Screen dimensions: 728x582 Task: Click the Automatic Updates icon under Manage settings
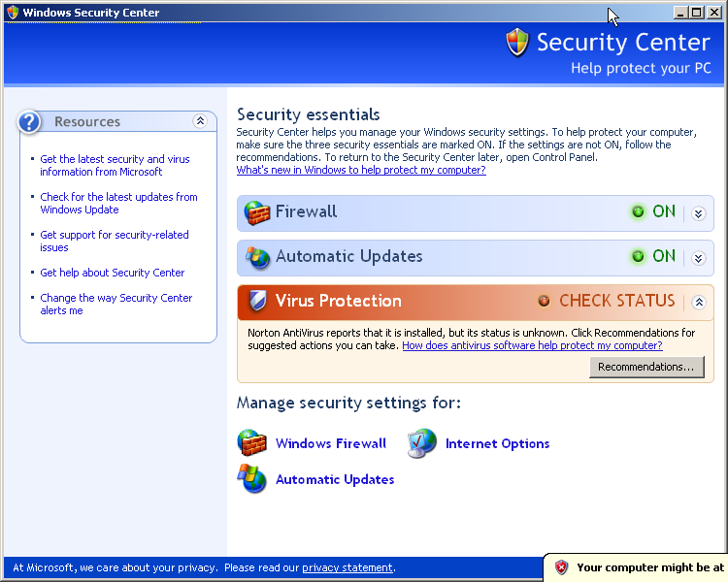pyautogui.click(x=252, y=478)
